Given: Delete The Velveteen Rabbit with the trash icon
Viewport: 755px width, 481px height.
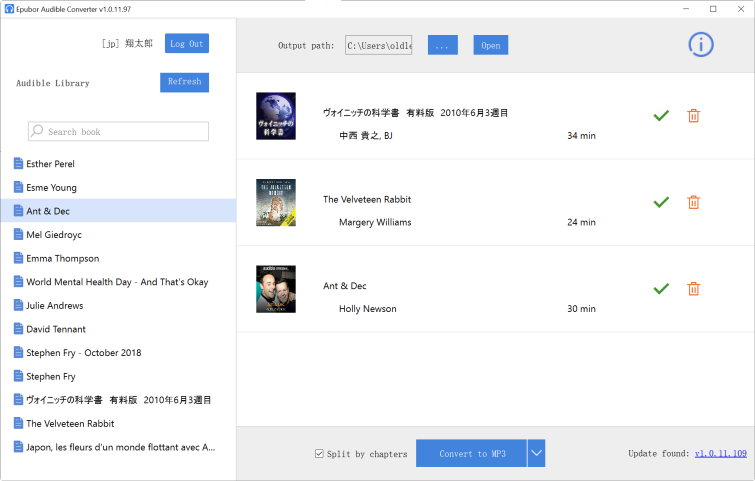Looking at the screenshot, I should (x=693, y=202).
